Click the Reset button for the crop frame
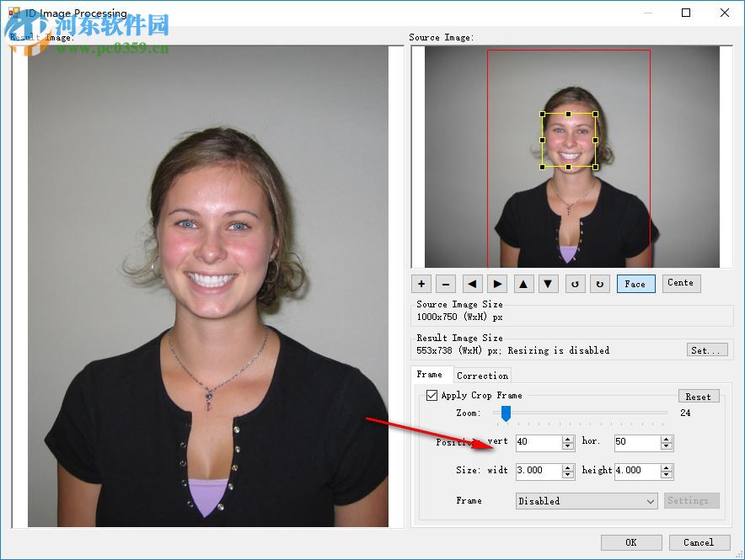This screenshot has width=745, height=560. point(699,396)
